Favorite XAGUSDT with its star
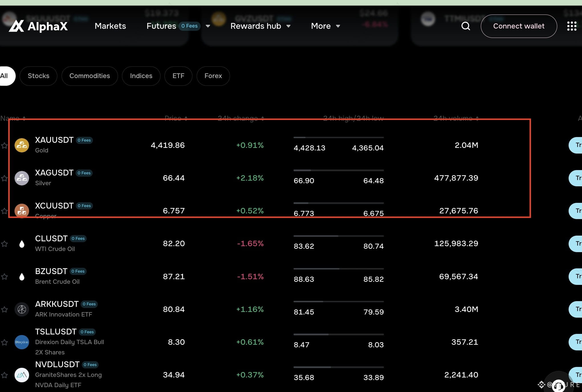The image size is (582, 392). (x=4, y=178)
